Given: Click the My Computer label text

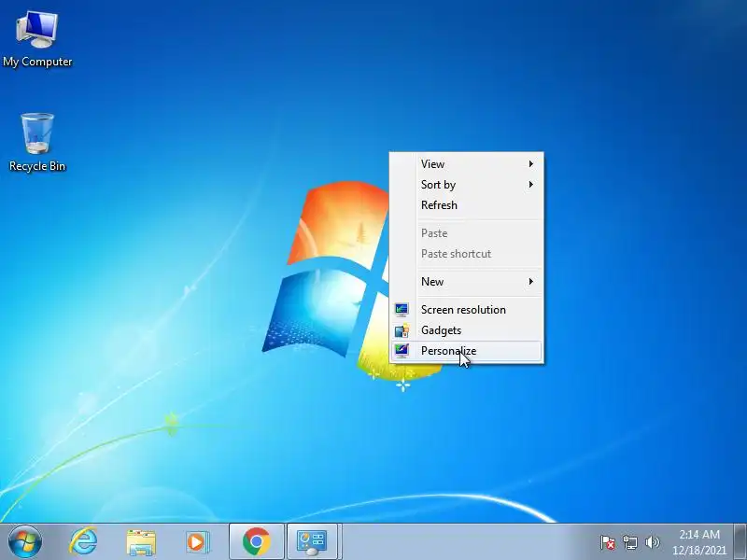Looking at the screenshot, I should (37, 62).
